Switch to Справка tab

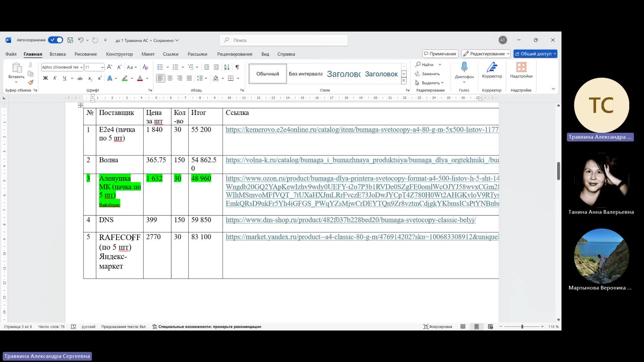286,54
